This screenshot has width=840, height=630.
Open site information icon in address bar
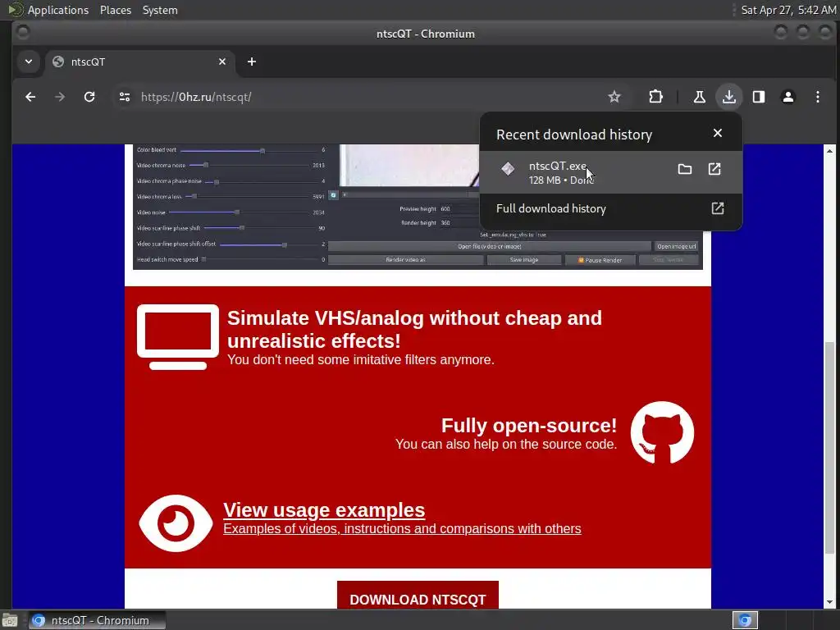coord(125,97)
